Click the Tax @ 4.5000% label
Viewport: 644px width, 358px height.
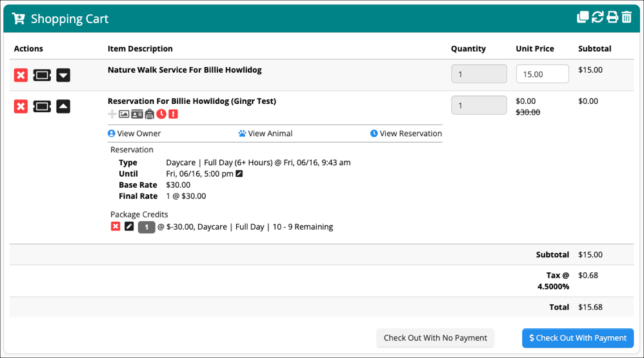(x=553, y=281)
